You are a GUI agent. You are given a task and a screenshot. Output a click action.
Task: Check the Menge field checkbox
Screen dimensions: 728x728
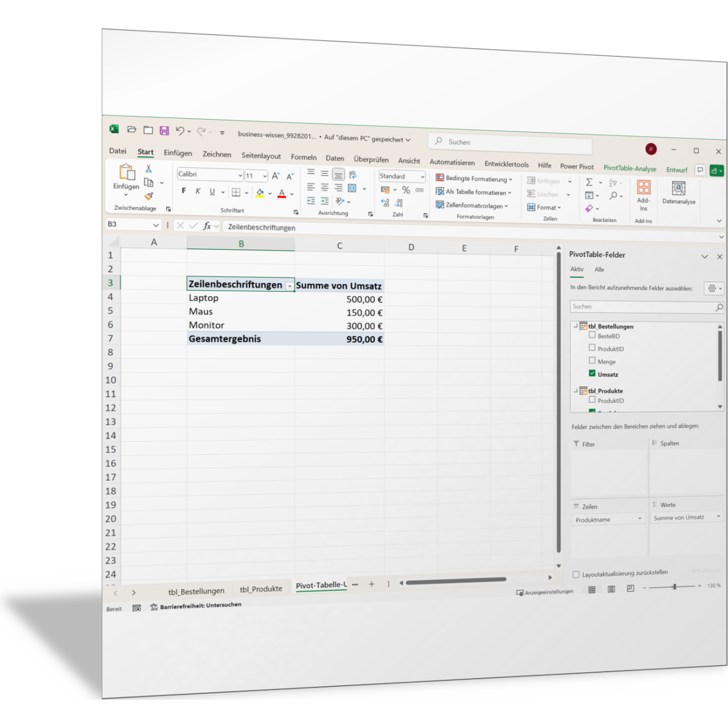[593, 360]
